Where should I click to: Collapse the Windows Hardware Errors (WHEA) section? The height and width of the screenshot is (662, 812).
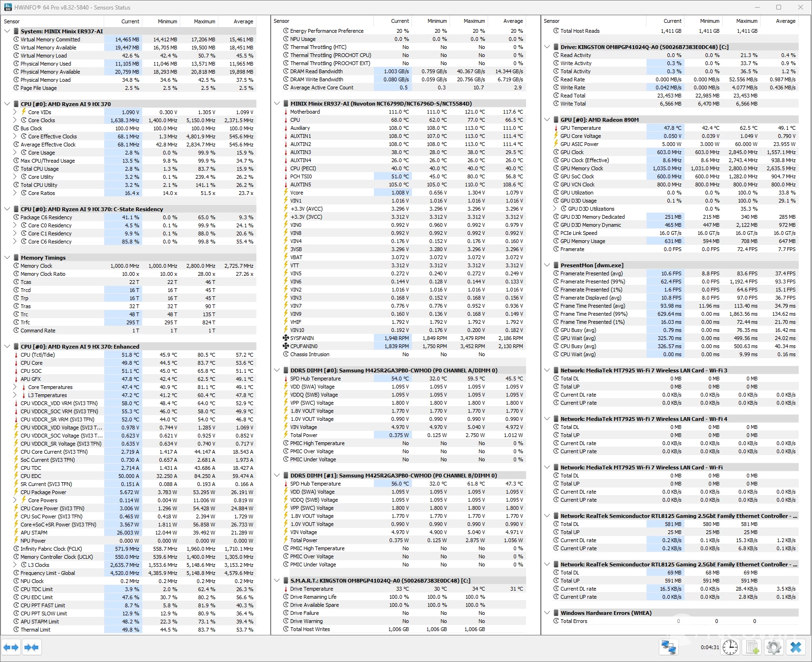548,613
